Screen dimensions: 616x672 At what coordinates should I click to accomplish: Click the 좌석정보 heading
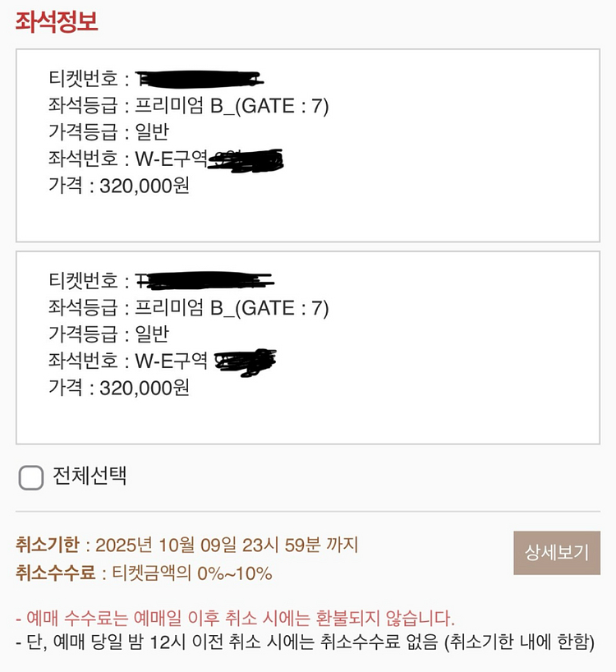coord(57,21)
